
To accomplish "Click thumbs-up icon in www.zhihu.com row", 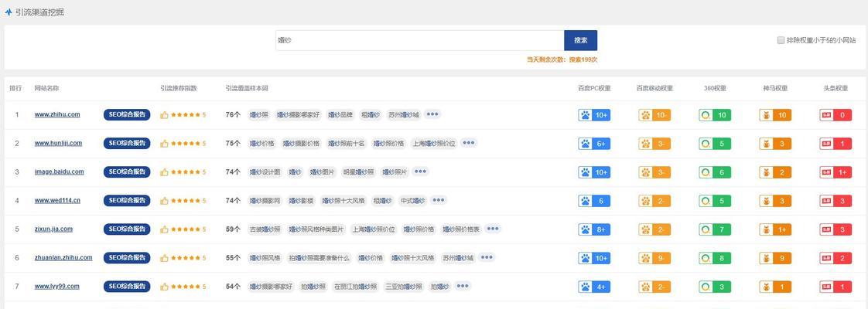I will tap(164, 115).
